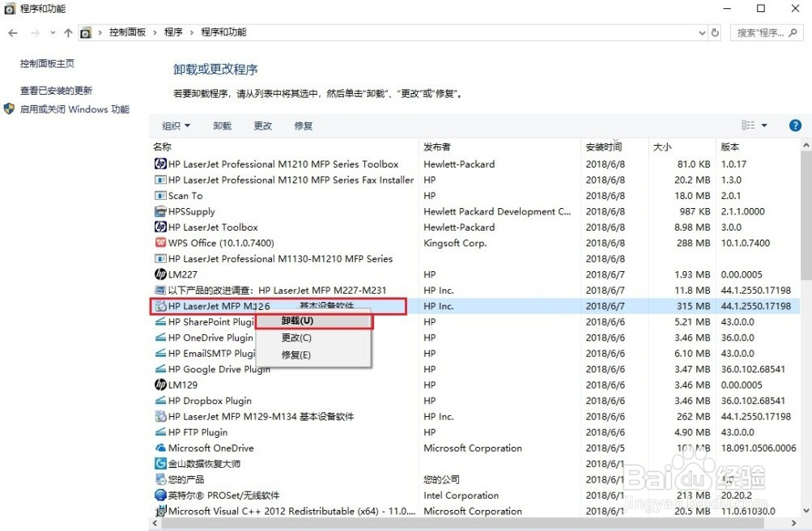Open 控制面板主页 link
This screenshot has height=531, width=812.
(47, 64)
